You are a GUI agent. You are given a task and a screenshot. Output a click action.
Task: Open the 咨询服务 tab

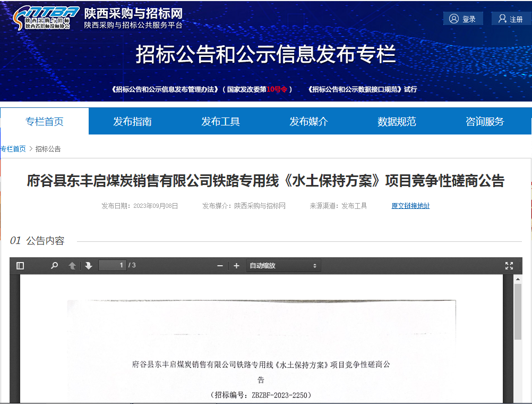pyautogui.click(x=485, y=121)
